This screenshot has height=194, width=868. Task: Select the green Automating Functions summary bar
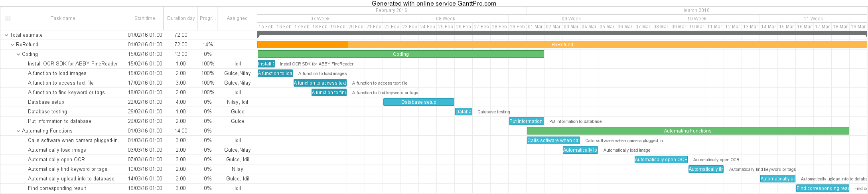point(687,131)
